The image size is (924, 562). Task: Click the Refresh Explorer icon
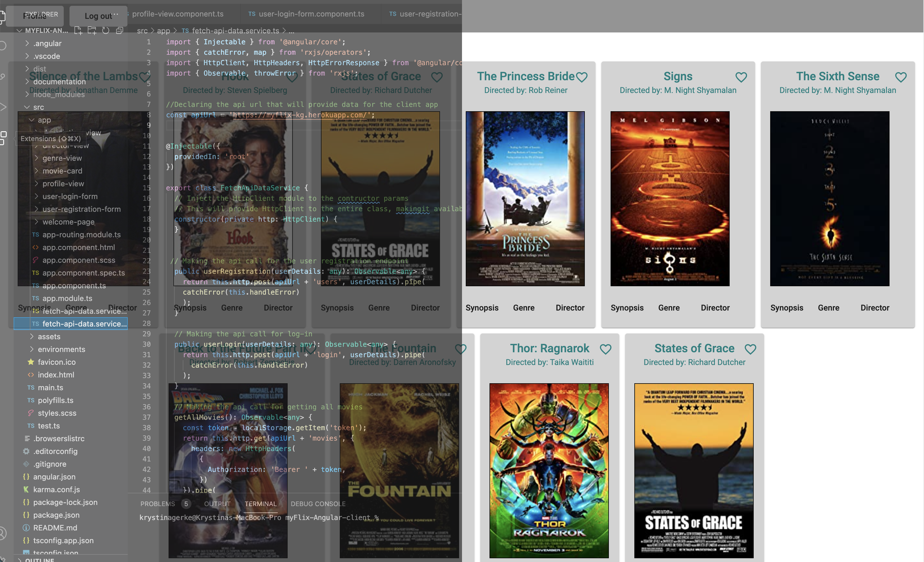[106, 30]
